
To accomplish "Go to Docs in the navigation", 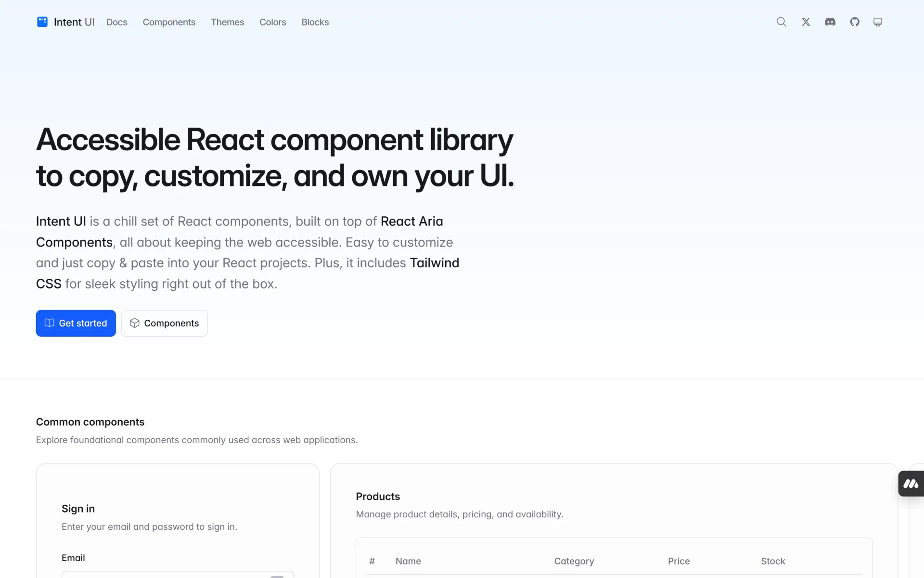I will [x=116, y=22].
